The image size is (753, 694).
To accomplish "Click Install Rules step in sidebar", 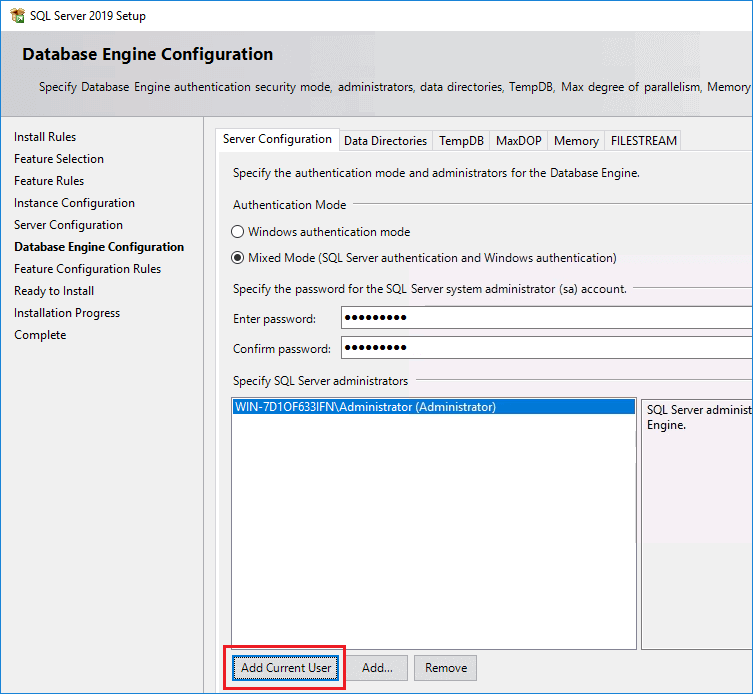I will 45,137.
